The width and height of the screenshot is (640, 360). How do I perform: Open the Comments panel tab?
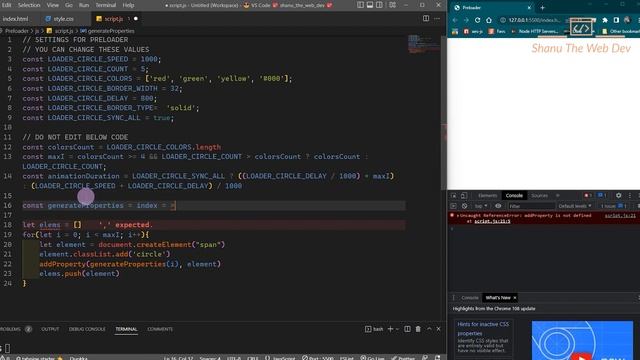coord(160,329)
